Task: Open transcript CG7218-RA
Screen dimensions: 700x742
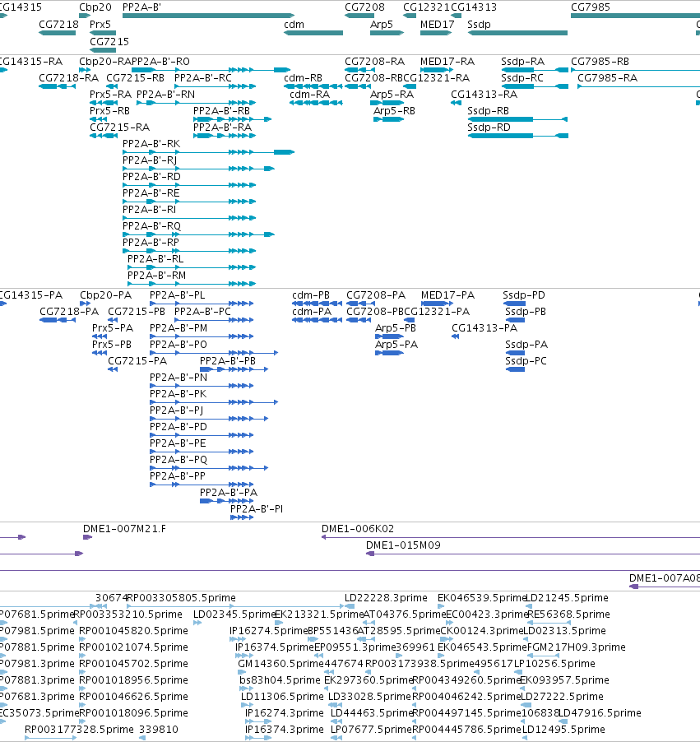Action: [x=68, y=77]
